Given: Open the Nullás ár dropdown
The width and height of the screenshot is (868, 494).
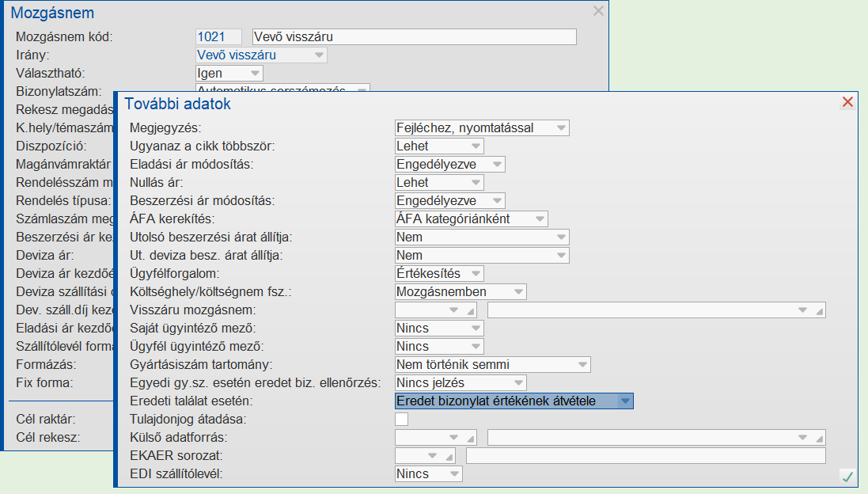Looking at the screenshot, I should (476, 183).
